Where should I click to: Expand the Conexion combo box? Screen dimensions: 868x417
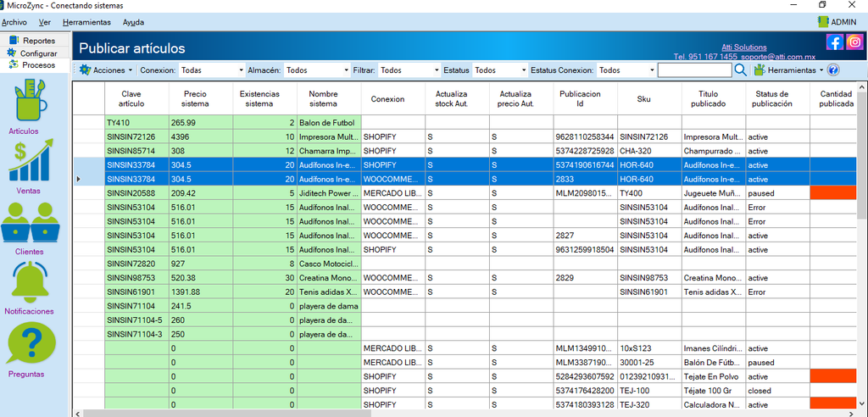(x=241, y=70)
